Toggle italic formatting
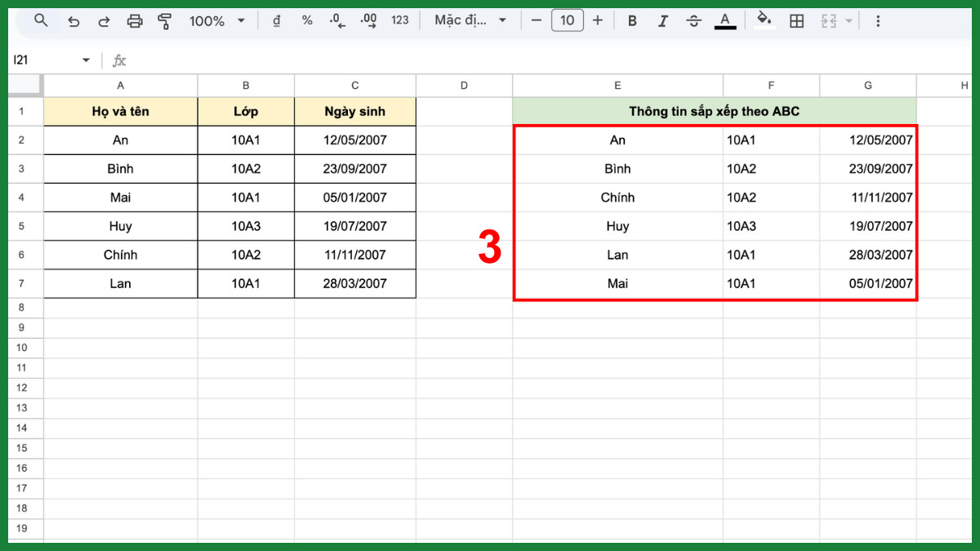 pyautogui.click(x=663, y=20)
